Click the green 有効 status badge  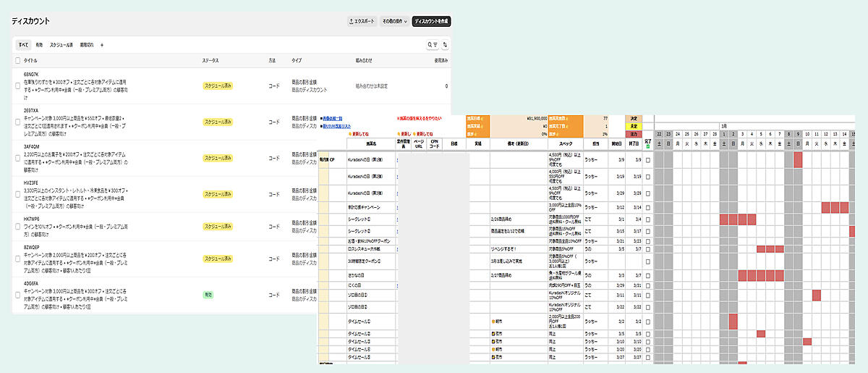tap(207, 295)
